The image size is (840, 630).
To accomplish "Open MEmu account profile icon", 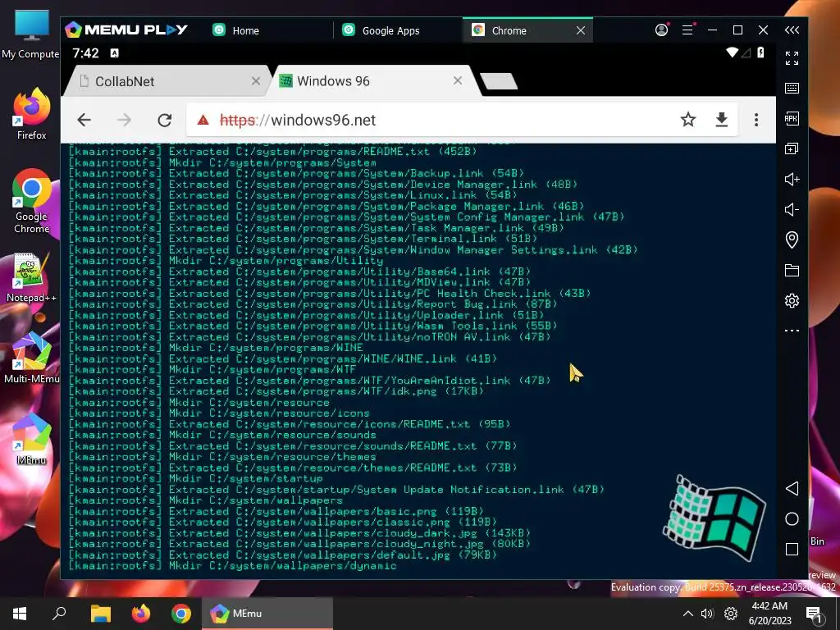I will click(x=662, y=30).
